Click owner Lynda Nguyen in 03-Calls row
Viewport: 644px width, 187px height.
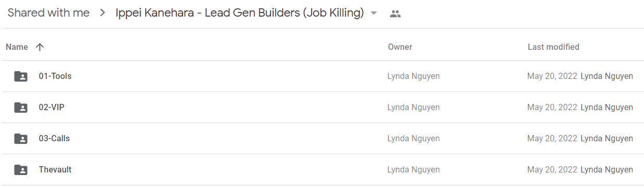(414, 139)
